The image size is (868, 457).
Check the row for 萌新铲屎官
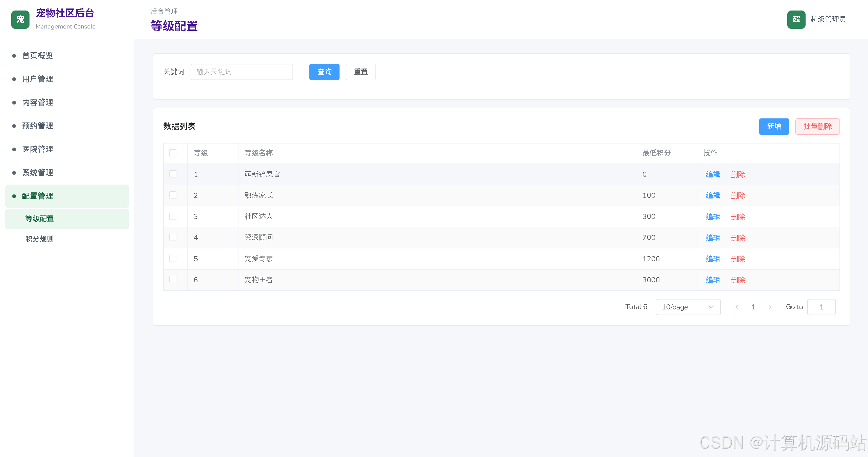pyautogui.click(x=173, y=174)
